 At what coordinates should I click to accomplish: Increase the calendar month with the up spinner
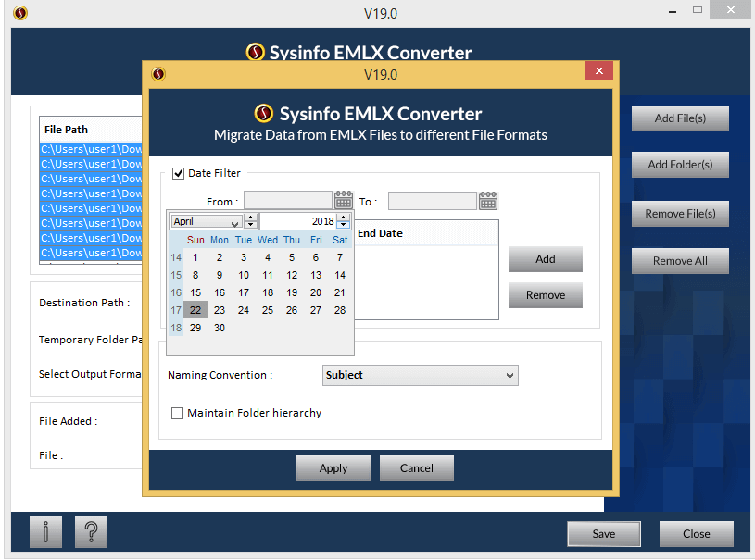[250, 218]
